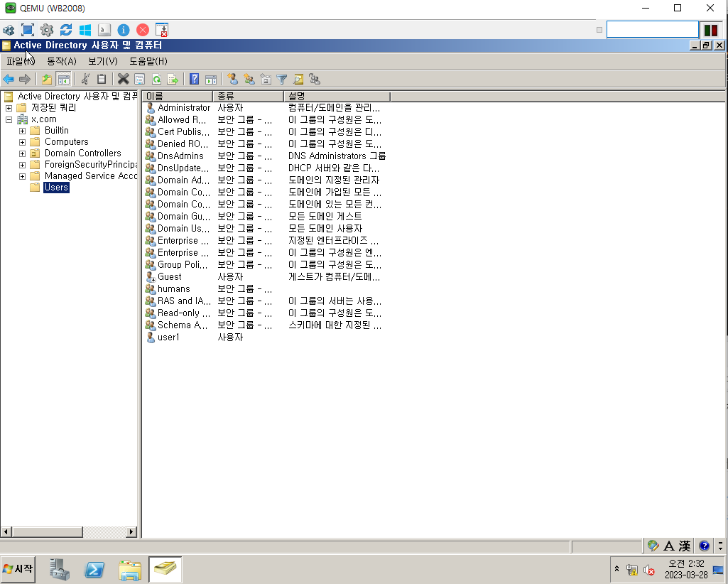The image size is (728, 584).
Task: Select the Users folder in tree
Action: tap(56, 188)
